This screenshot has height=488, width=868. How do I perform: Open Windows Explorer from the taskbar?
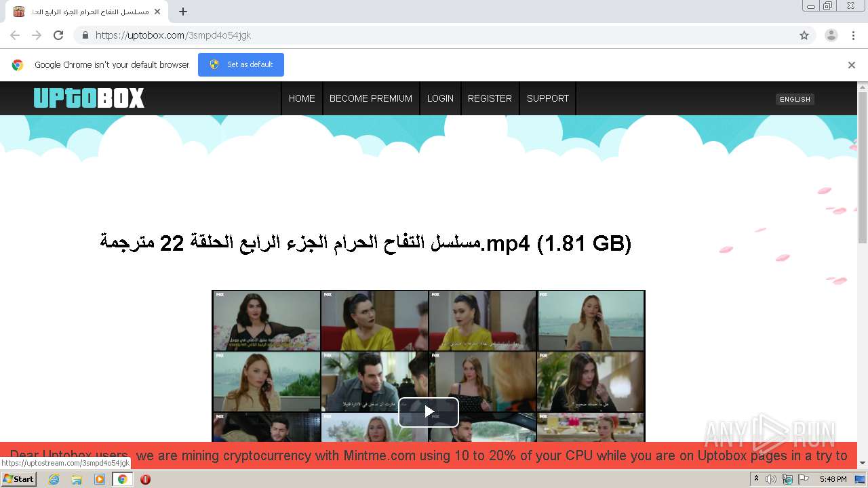click(x=77, y=479)
